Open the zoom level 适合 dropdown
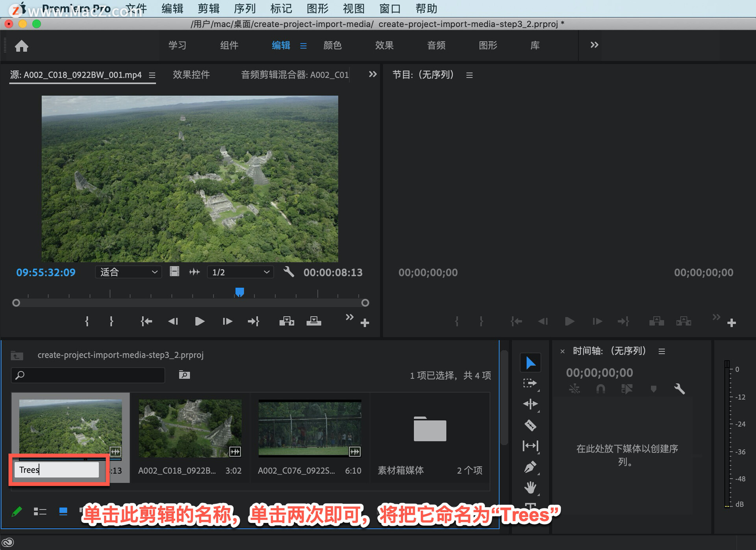 click(x=128, y=272)
